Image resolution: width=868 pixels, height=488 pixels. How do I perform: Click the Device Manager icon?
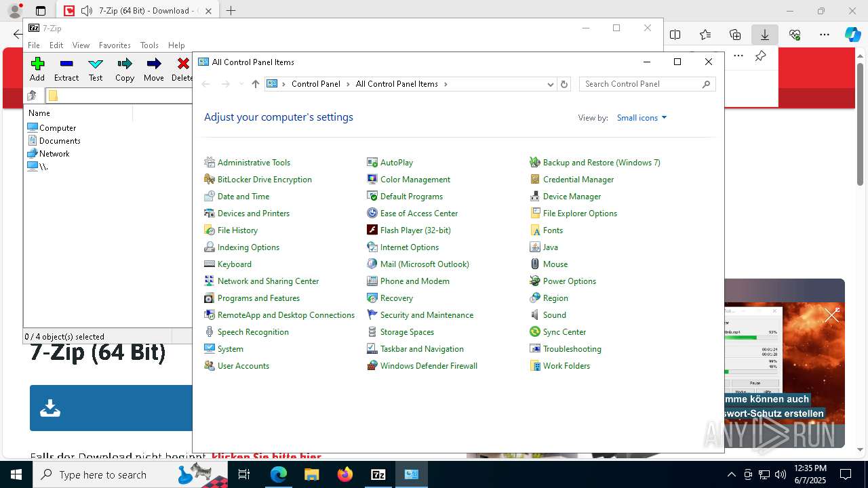point(535,197)
